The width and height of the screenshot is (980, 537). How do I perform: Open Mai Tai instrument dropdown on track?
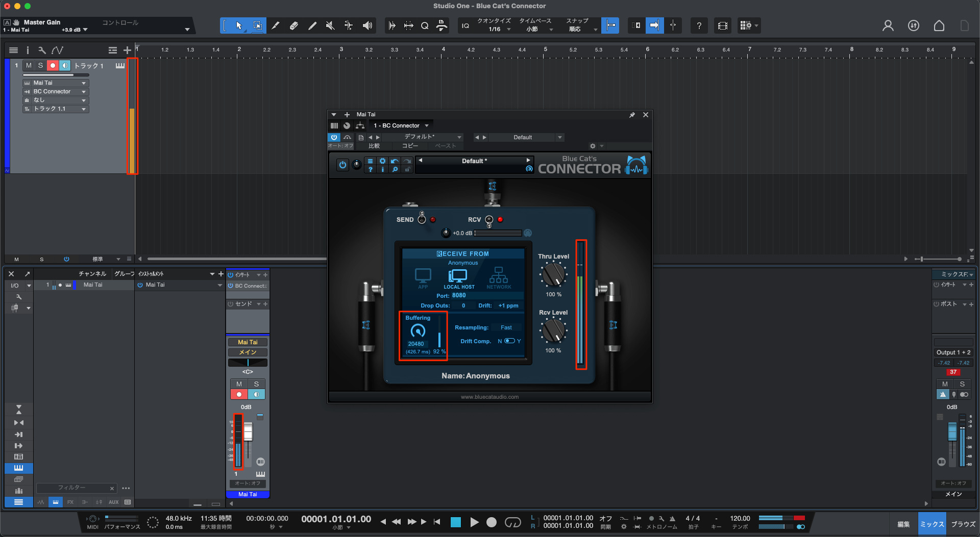pyautogui.click(x=56, y=83)
